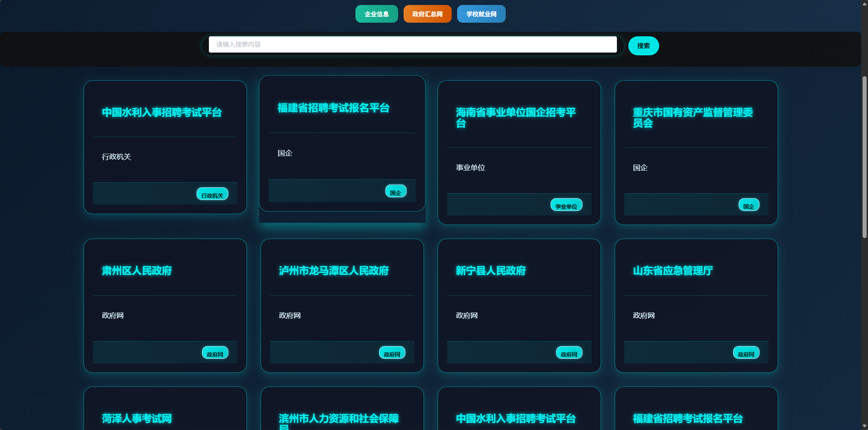868x430 pixels.
Task: Open the 菏泽人事考试网 card title
Action: [137, 419]
